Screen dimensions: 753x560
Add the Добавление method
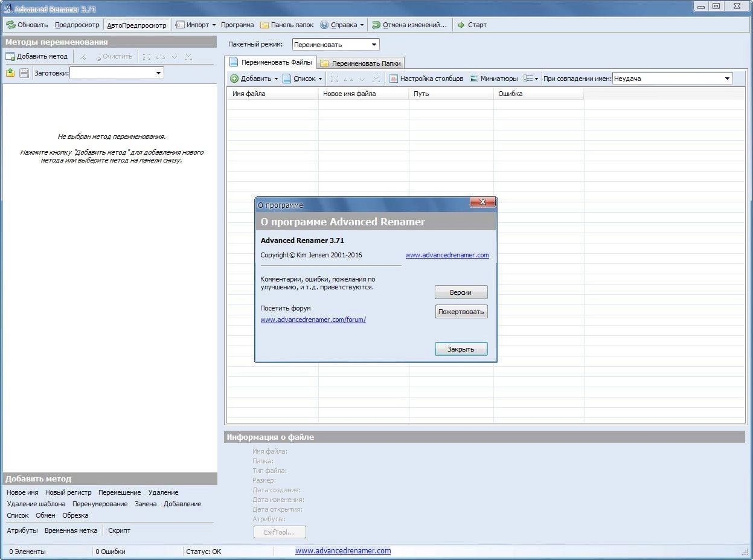pos(182,504)
